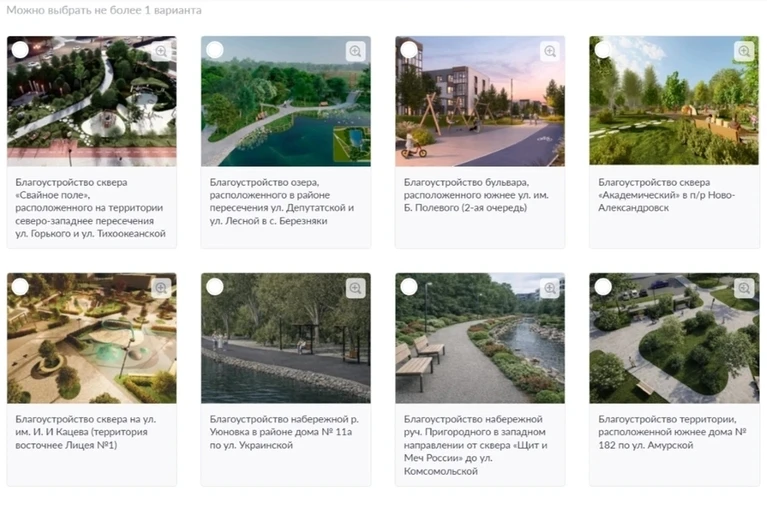Enlarge the руч. Пригородного embankment image

pyautogui.click(x=550, y=288)
